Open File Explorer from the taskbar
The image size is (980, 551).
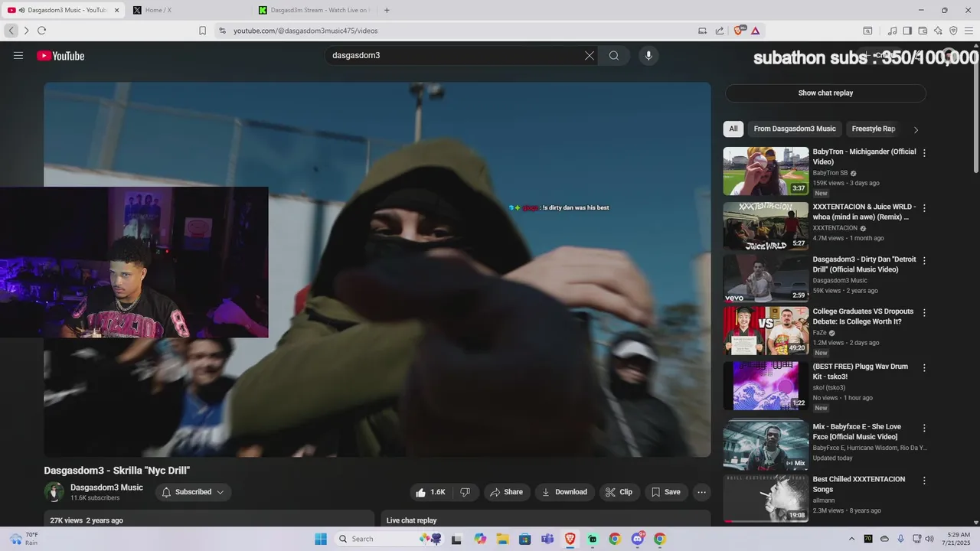click(503, 539)
